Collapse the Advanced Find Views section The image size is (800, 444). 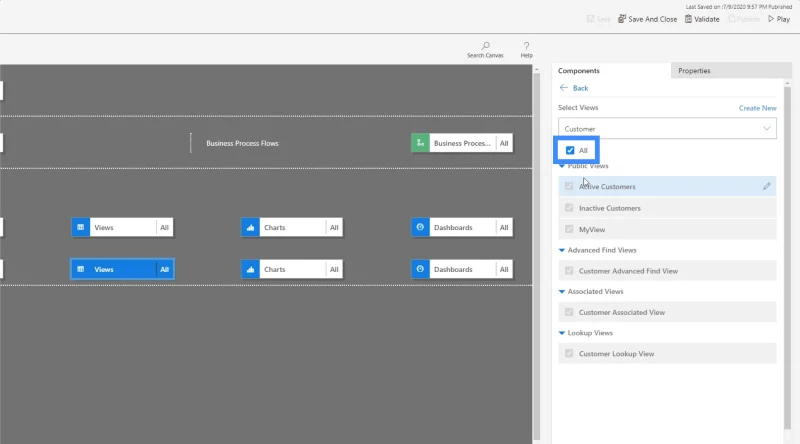[x=562, y=250]
